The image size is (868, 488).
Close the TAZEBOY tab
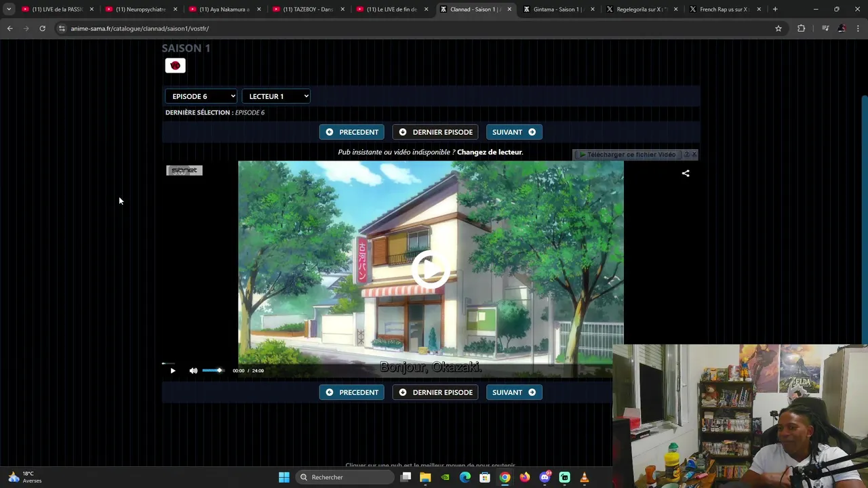342,9
